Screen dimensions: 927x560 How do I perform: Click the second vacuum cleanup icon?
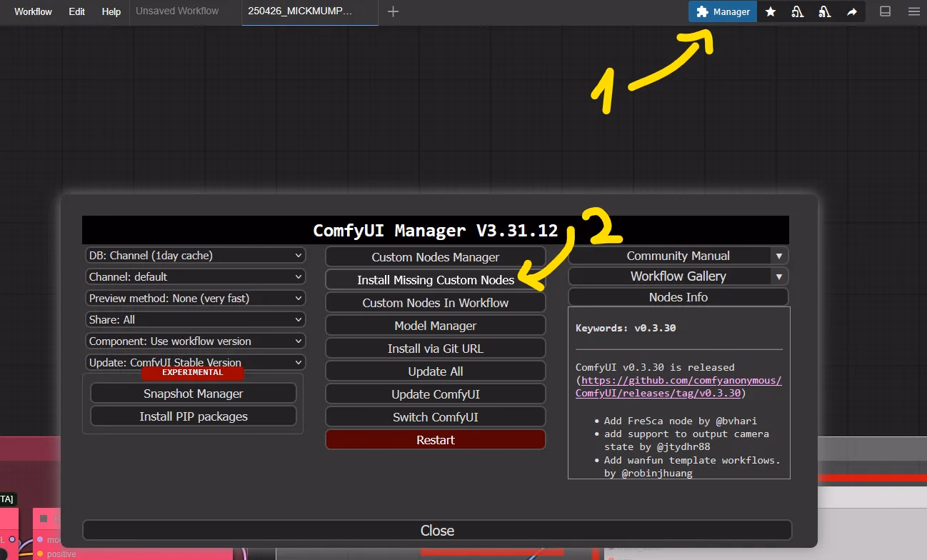(x=825, y=11)
